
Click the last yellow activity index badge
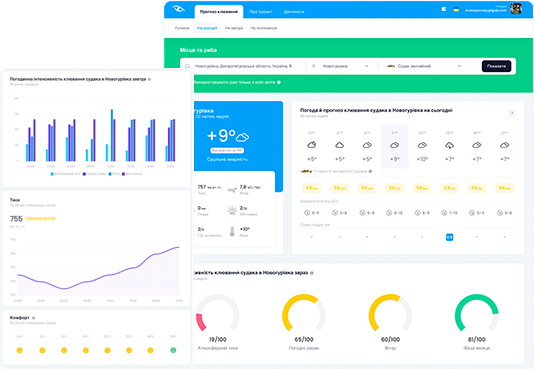(x=504, y=188)
